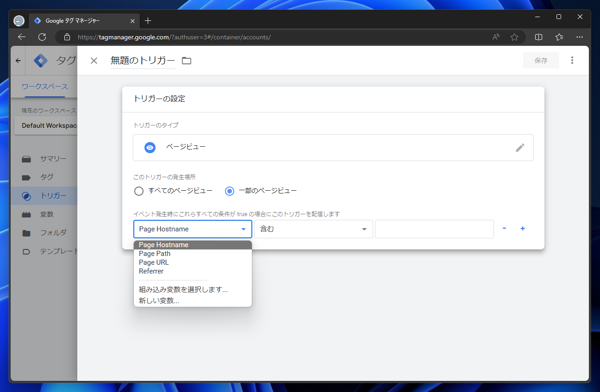Click the テンプレート outline tag icon
The image size is (600, 392).
click(x=26, y=252)
